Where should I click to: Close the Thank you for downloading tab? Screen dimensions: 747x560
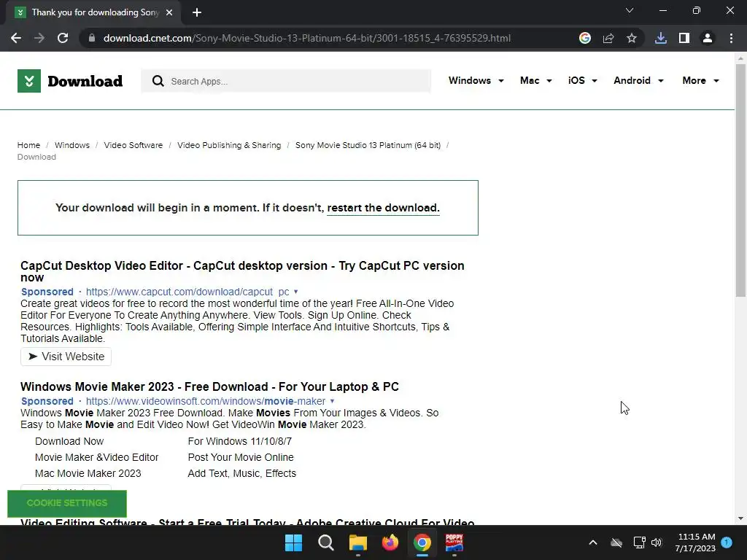point(169,12)
